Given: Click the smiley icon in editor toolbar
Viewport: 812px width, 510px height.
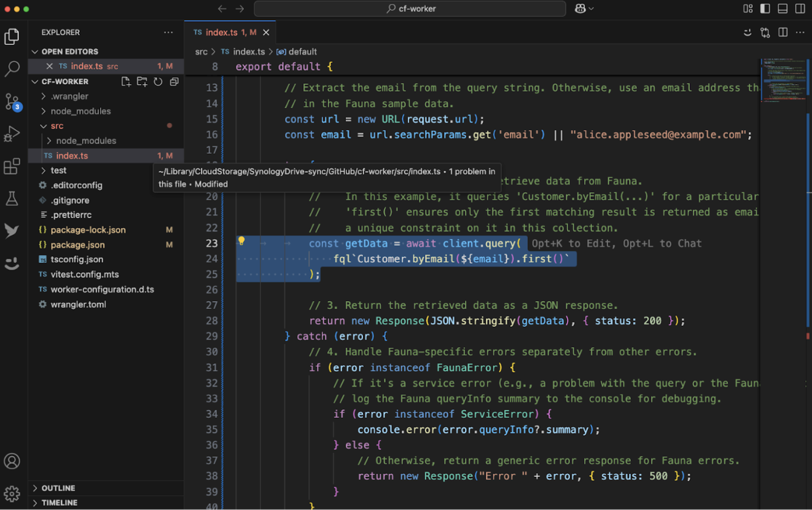Looking at the screenshot, I should tap(748, 33).
